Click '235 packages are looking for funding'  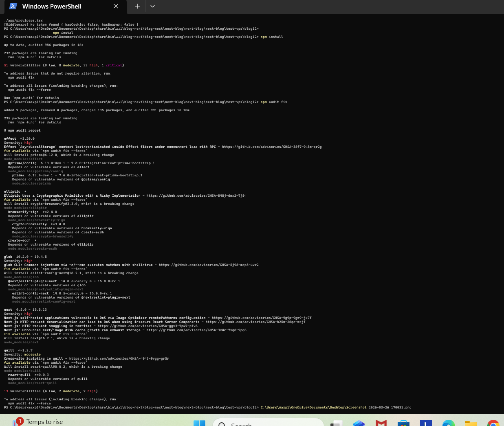pyautogui.click(x=40, y=118)
